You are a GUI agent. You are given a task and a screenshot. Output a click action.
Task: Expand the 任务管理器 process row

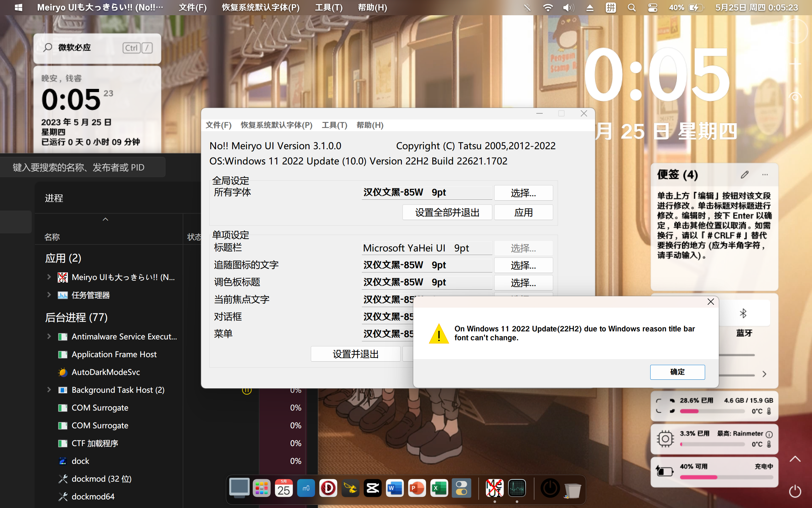click(x=49, y=295)
